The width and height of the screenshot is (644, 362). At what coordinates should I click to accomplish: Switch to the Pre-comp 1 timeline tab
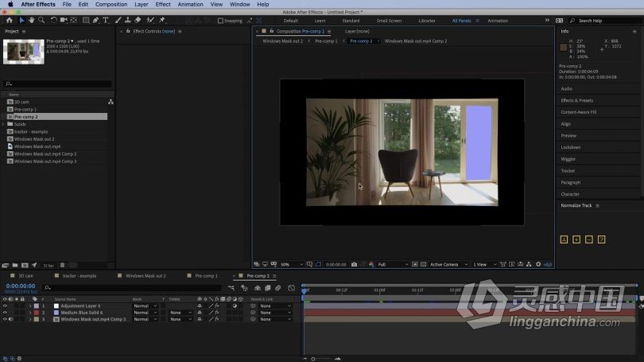(x=206, y=276)
